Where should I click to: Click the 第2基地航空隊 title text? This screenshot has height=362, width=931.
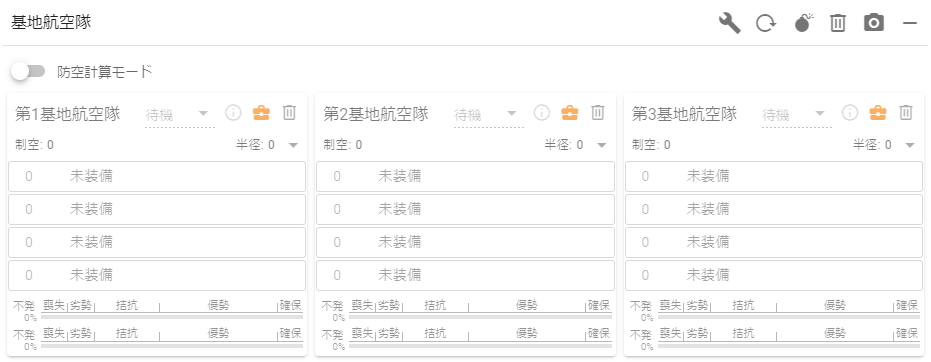(376, 113)
